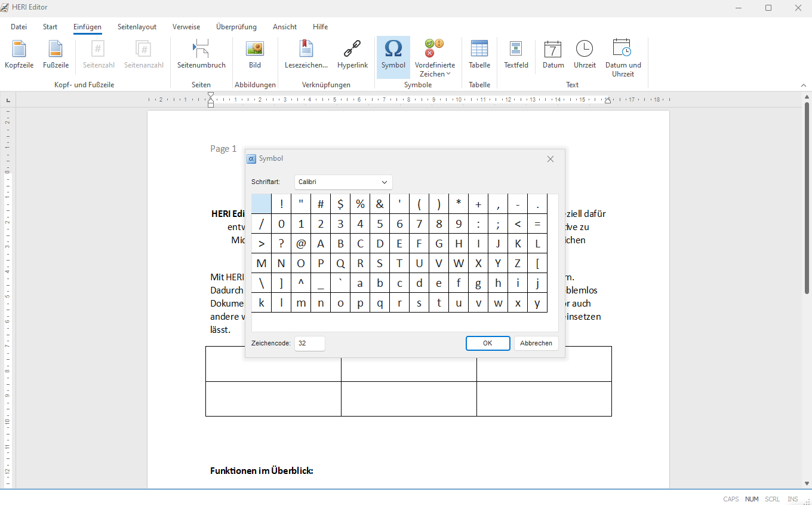
Task: Choose the % character cell
Action: pos(360,204)
